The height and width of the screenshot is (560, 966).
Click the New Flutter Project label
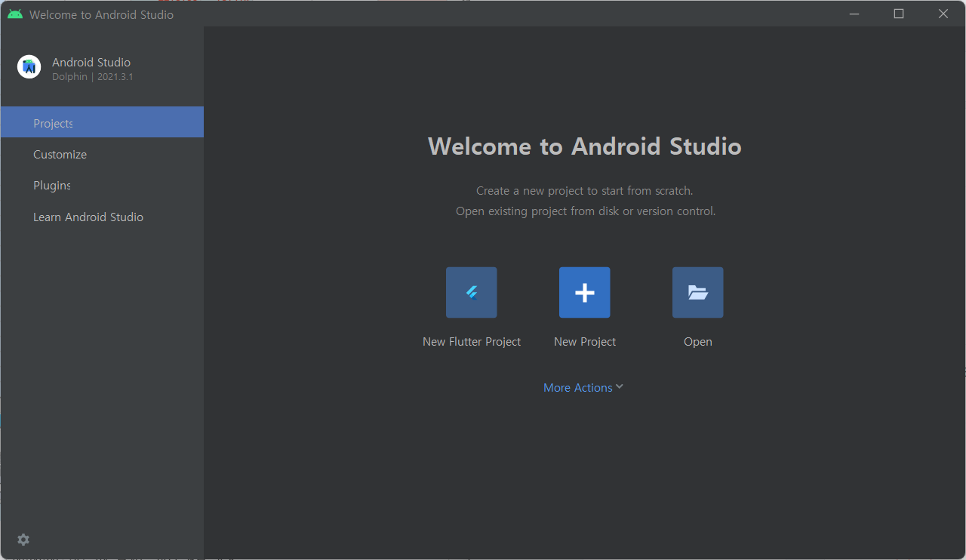(472, 342)
